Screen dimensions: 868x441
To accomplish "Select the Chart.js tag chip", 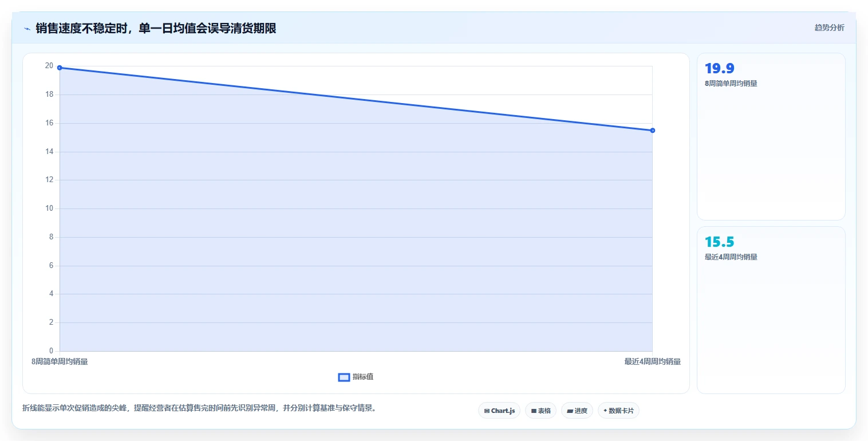I will (499, 411).
